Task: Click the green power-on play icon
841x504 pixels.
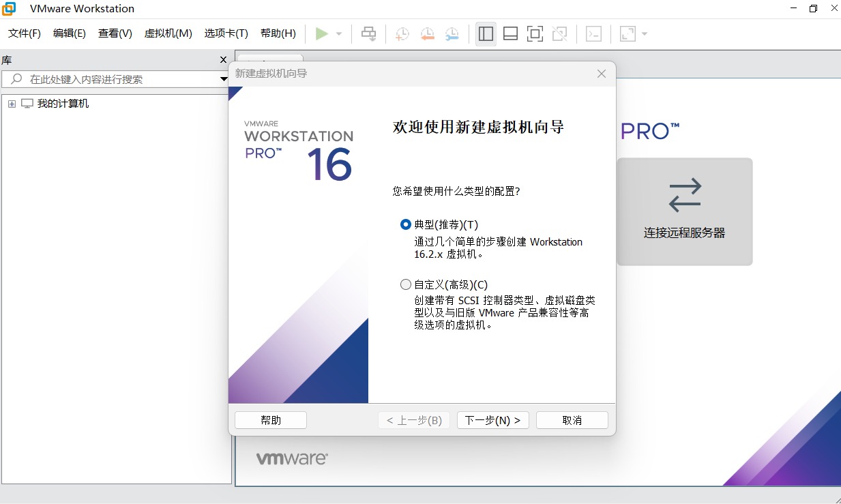Action: 322,33
